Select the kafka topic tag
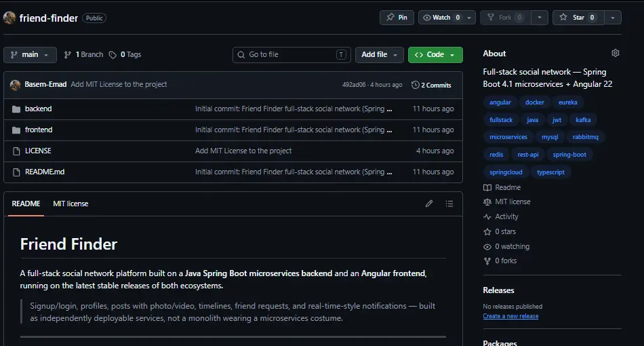Screen dimensions: 644x346 [583, 120]
